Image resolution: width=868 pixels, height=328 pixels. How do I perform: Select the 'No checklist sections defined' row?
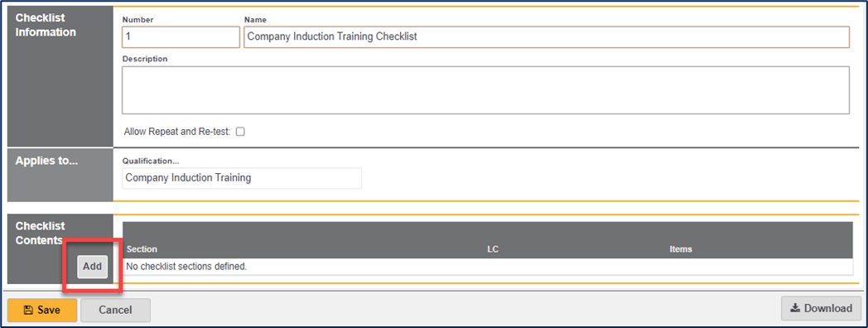(x=488, y=267)
